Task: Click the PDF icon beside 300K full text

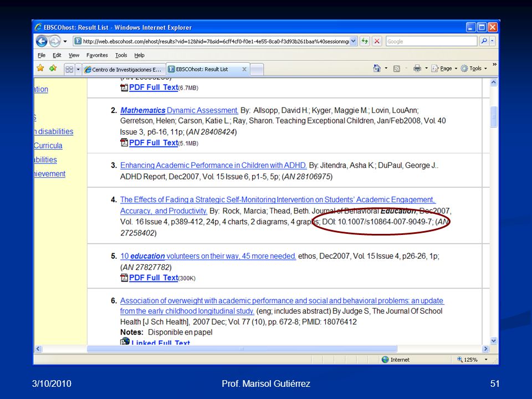Action: pyautogui.click(x=124, y=278)
